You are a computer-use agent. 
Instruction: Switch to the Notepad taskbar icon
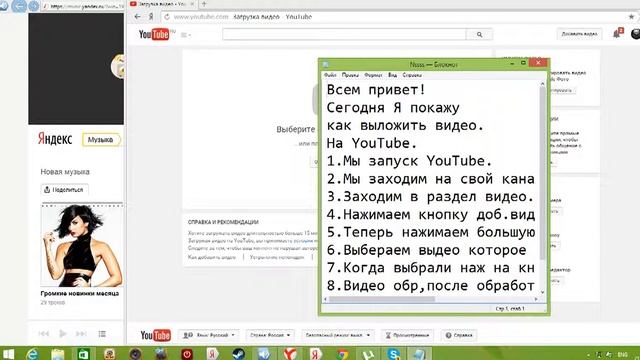coord(420,354)
